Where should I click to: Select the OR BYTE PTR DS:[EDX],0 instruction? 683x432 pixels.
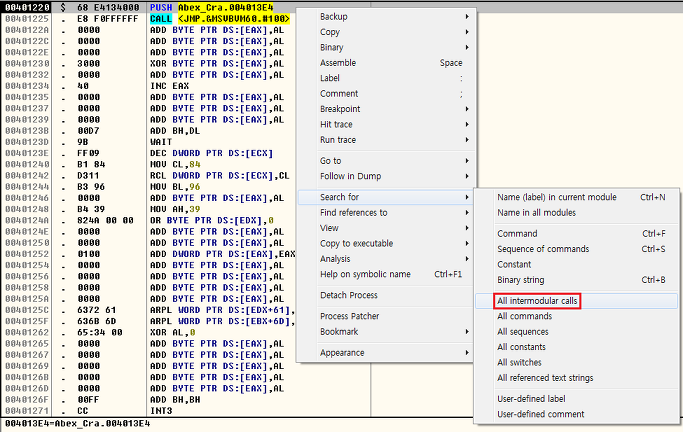click(213, 220)
